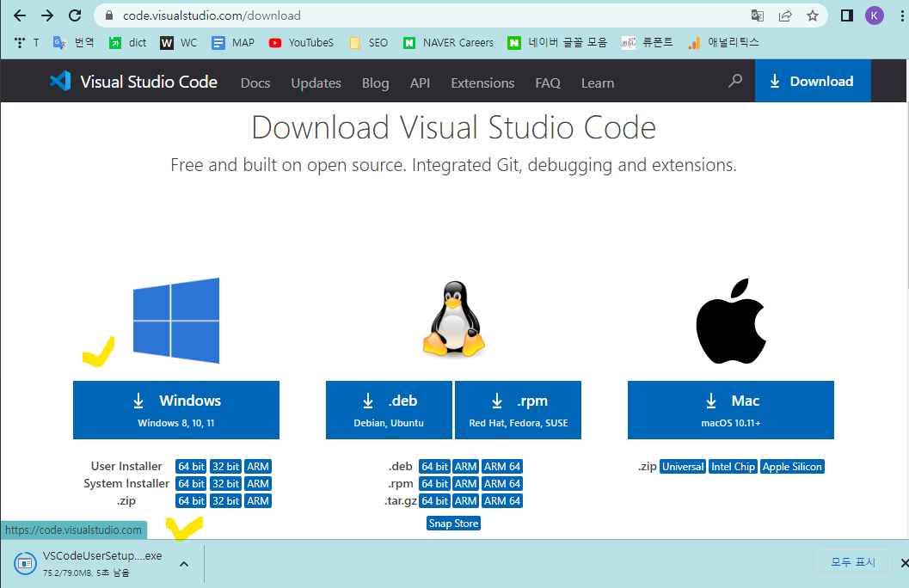Open the site search magnifier icon

735,81
